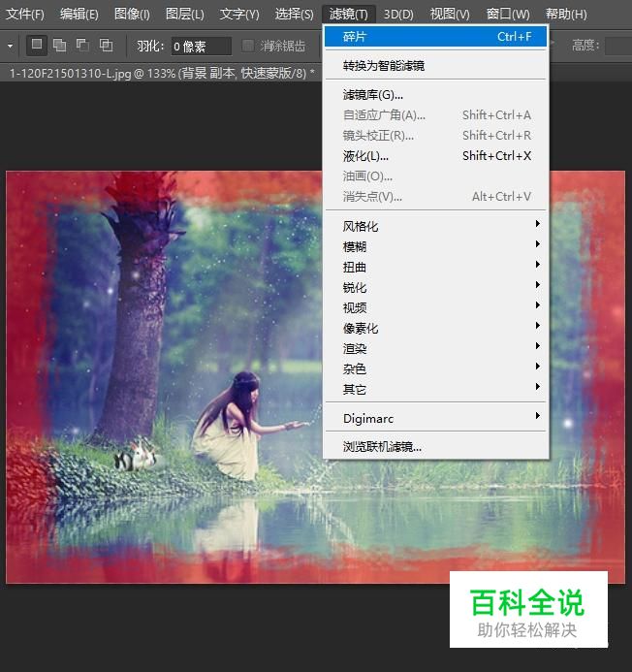Expand the 视频 video submenu
This screenshot has height=672, width=632.
pos(435,307)
